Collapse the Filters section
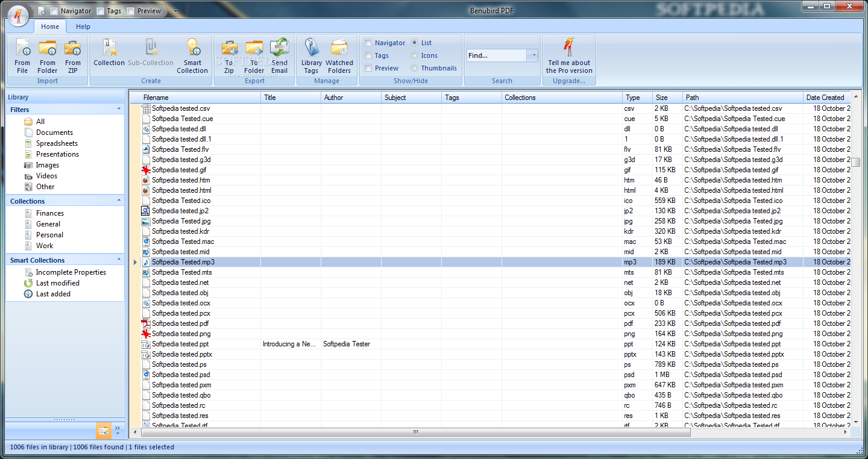 (119, 109)
